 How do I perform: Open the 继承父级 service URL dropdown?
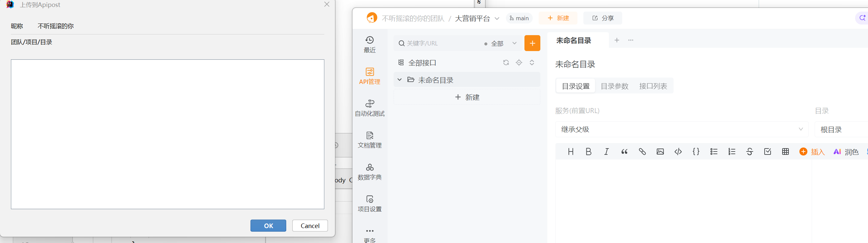click(681, 129)
